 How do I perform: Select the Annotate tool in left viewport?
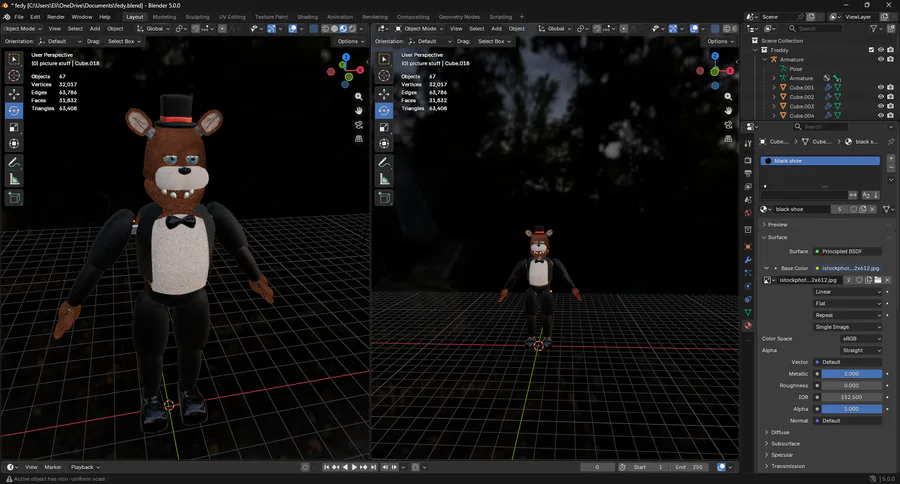pos(14,162)
